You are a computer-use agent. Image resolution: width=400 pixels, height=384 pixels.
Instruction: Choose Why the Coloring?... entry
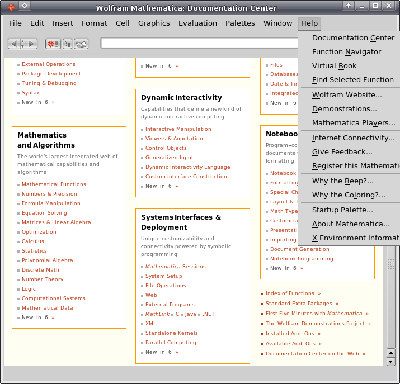pos(350,195)
